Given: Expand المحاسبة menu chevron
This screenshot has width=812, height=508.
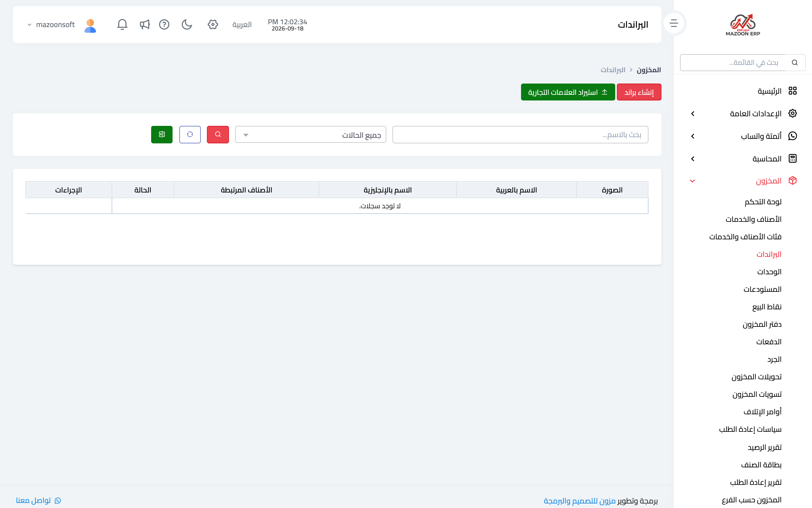Looking at the screenshot, I should pyautogui.click(x=692, y=159).
